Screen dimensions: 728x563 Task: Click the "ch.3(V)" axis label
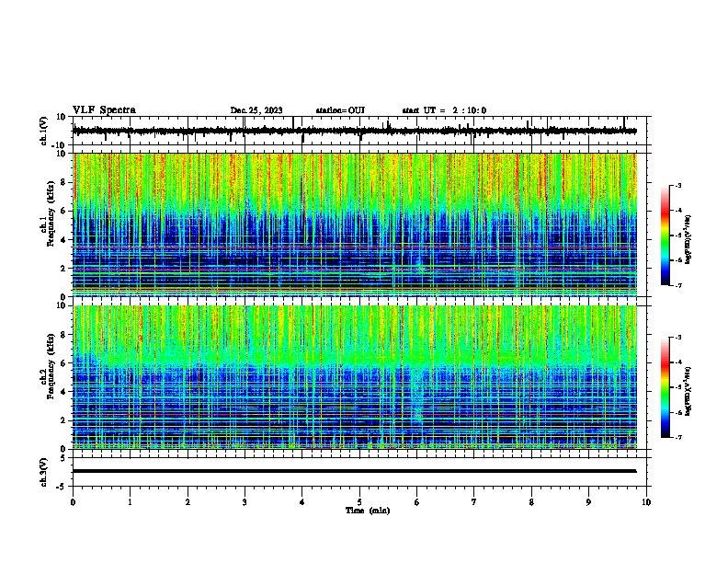click(x=44, y=472)
